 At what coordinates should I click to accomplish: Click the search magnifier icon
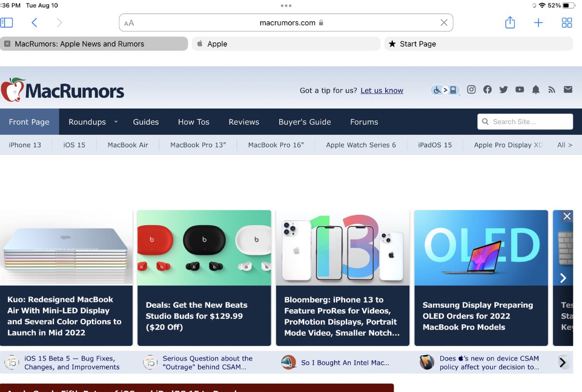pos(485,122)
